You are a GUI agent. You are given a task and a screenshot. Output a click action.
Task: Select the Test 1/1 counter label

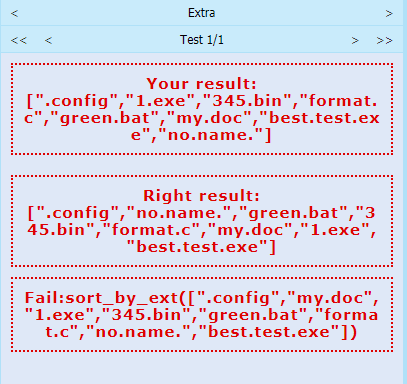(202, 40)
